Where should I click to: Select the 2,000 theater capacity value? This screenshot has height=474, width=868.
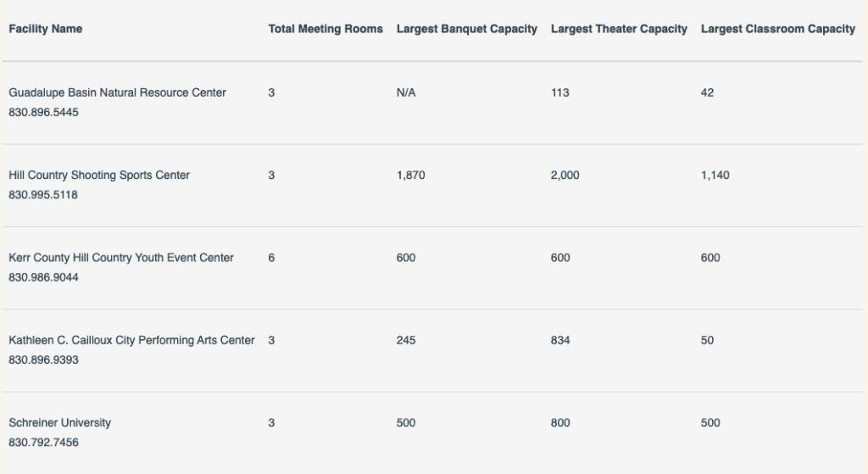565,176
